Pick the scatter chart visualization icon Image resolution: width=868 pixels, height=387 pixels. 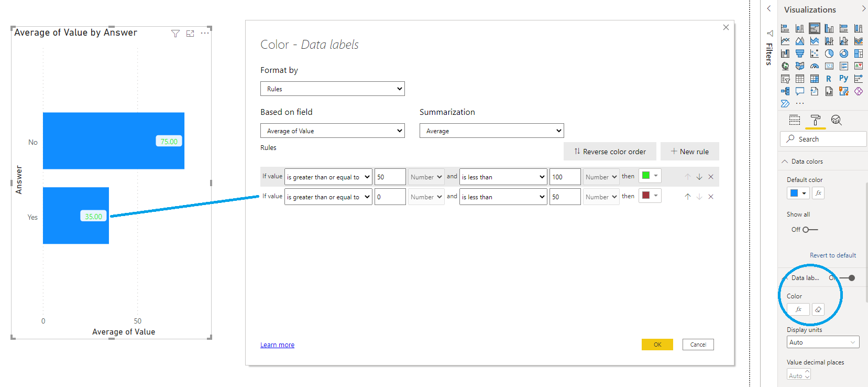pyautogui.click(x=815, y=53)
